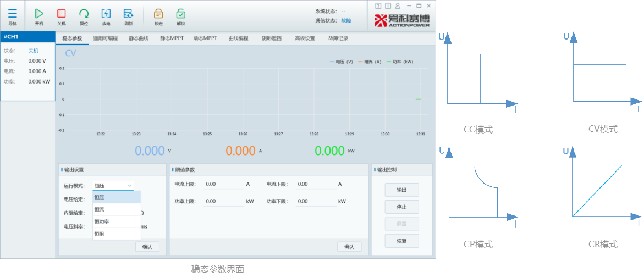Click the 开机 power-on icon

click(39, 14)
